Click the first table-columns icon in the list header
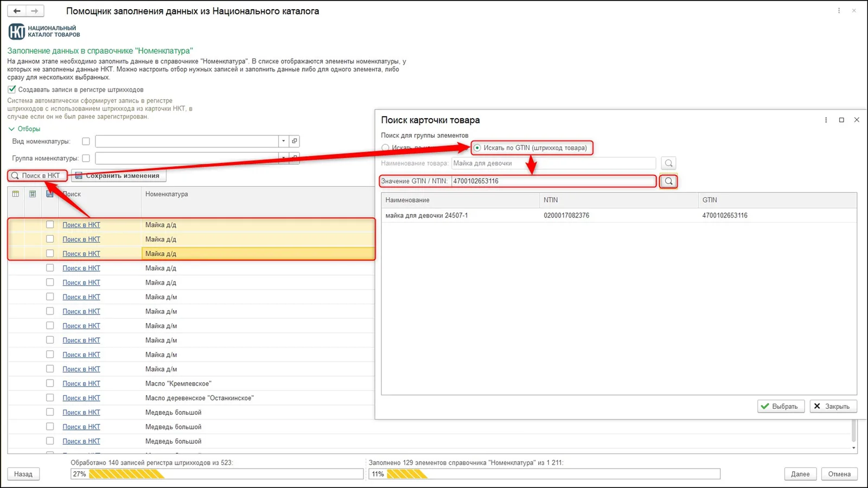The height and width of the screenshot is (488, 868). [16, 194]
